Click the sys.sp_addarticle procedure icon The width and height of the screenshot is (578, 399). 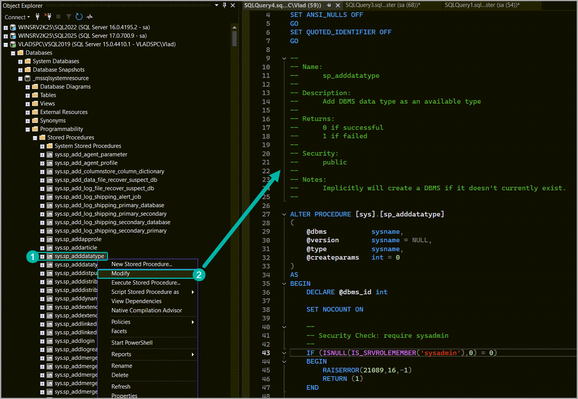[50, 248]
